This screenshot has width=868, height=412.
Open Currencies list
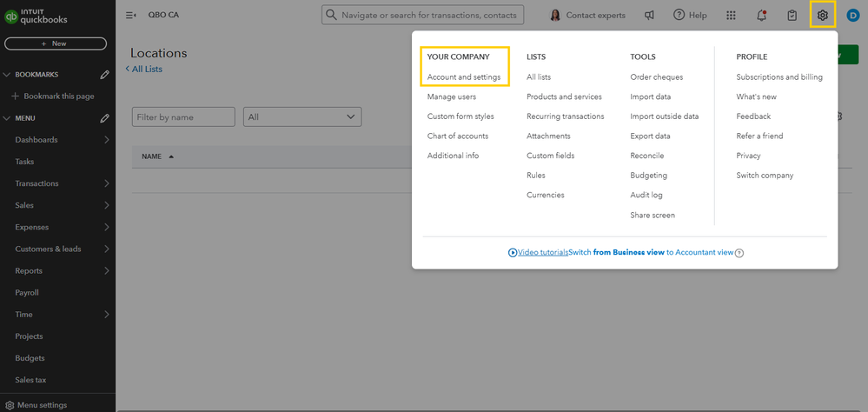(546, 195)
